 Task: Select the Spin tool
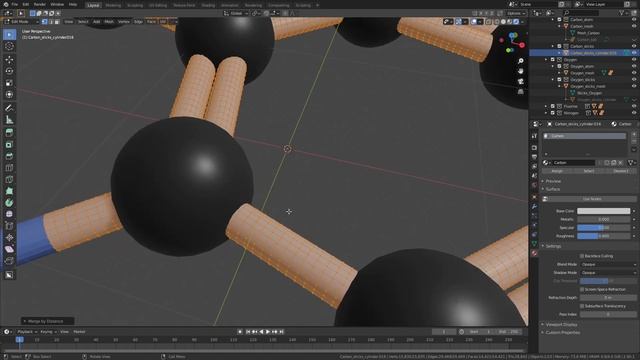click(x=9, y=203)
